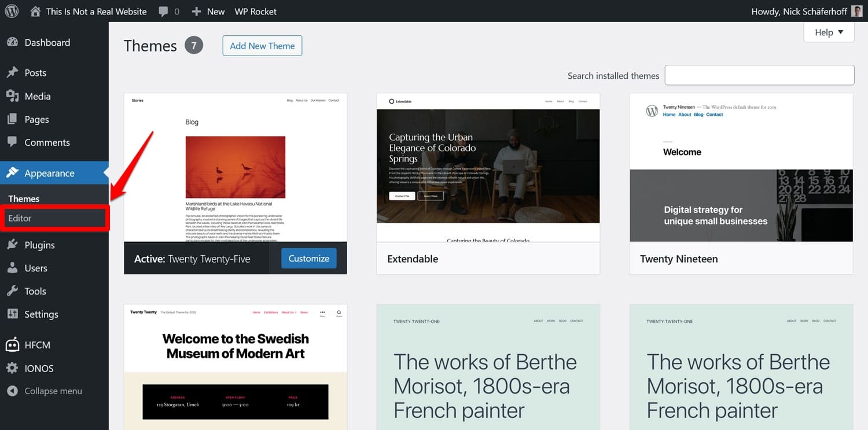Click the Plugins plug icon
Screen dimensions: 868x430
point(12,245)
